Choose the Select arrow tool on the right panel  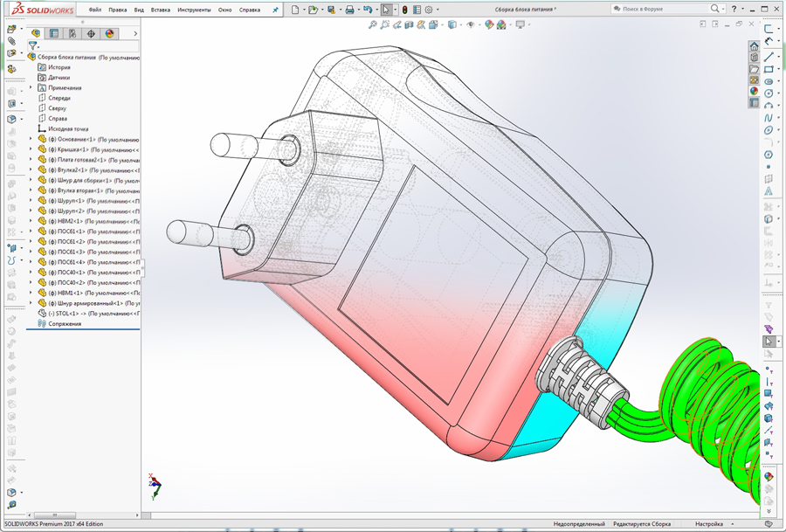pos(768,341)
